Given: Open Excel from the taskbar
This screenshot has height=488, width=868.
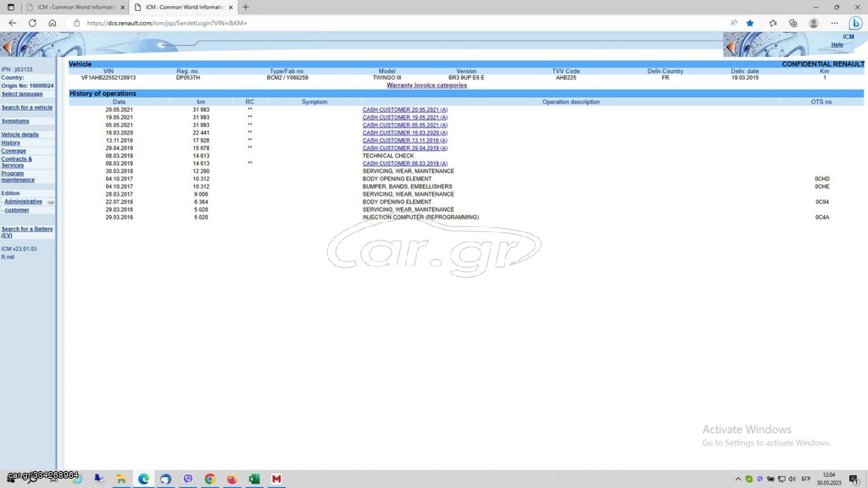Looking at the screenshot, I should (253, 479).
